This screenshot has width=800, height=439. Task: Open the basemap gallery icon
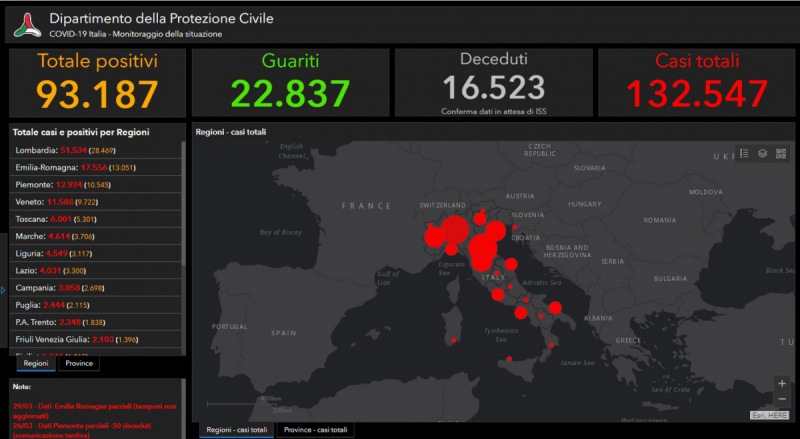click(x=780, y=153)
